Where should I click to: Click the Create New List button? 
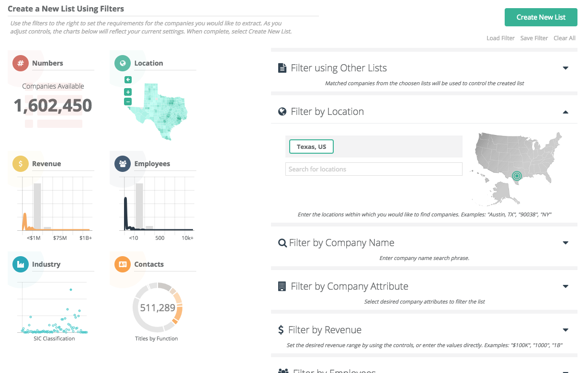(541, 17)
